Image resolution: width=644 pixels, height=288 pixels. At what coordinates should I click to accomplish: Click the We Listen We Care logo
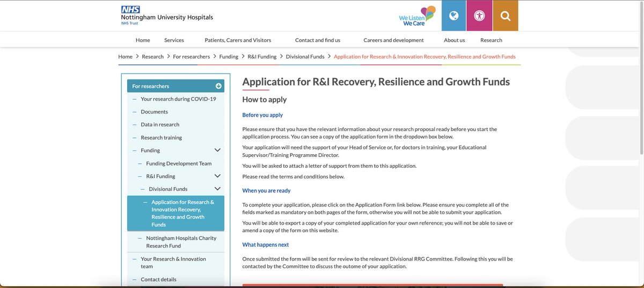coord(417,16)
